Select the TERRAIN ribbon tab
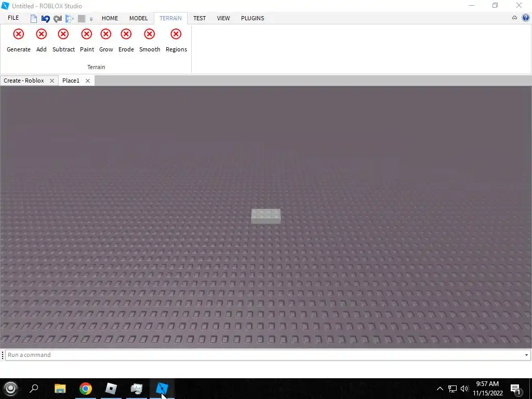 [x=170, y=18]
